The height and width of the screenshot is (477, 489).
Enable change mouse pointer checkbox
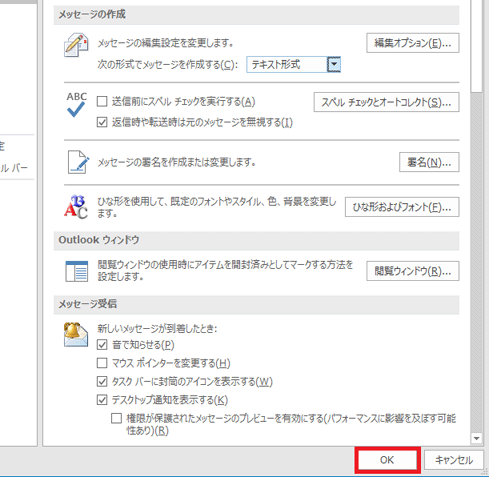[x=102, y=363]
